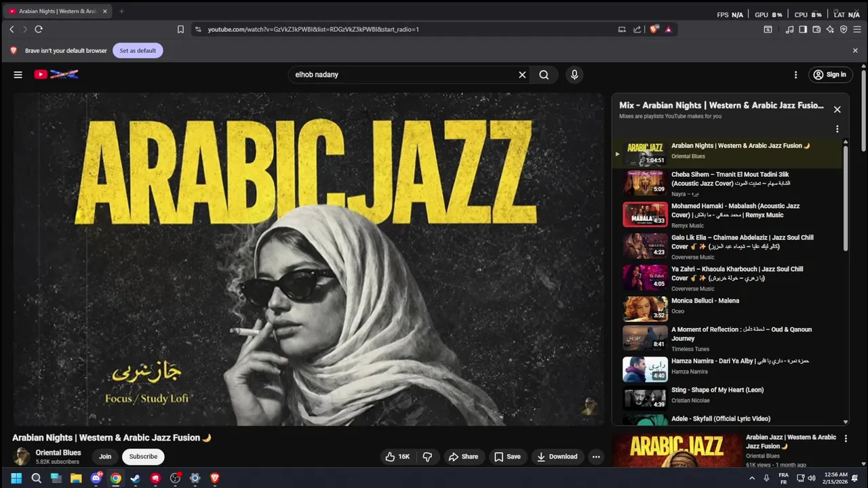Dislike the video with thumbs-down

click(427, 457)
